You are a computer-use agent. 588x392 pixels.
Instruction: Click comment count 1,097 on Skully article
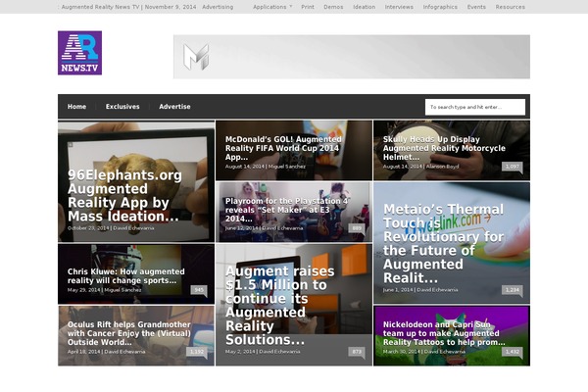pyautogui.click(x=512, y=167)
